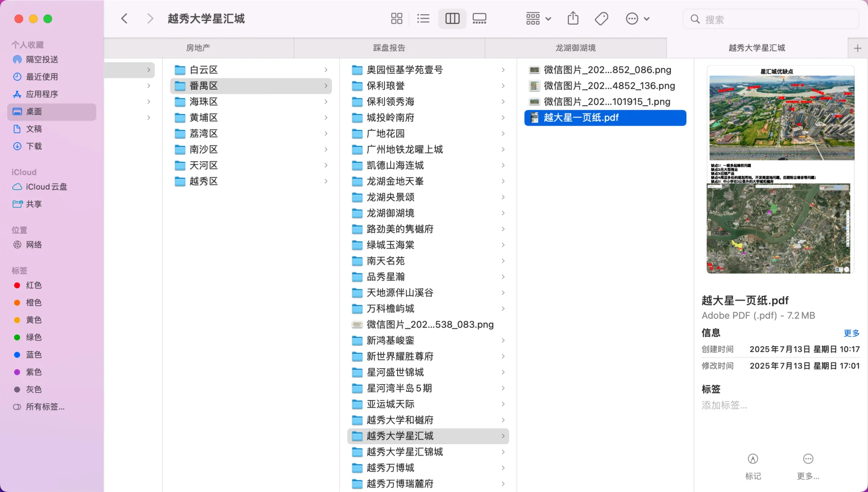The width and height of the screenshot is (868, 492).
Task: Go forward with the right arrow button
Action: tap(150, 19)
